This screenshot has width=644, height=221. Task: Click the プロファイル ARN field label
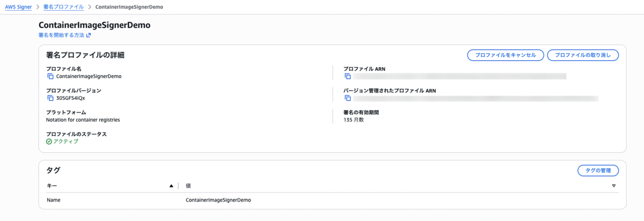coord(364,69)
